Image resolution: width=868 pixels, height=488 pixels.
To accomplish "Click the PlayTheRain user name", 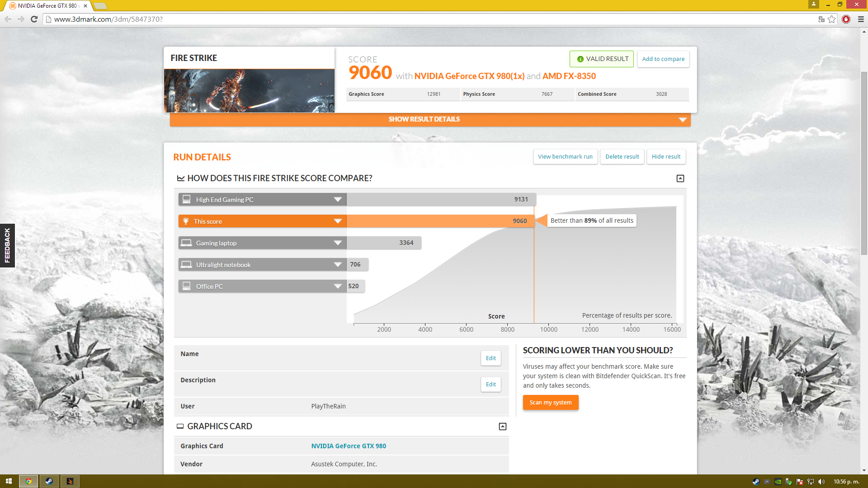I will coord(328,406).
